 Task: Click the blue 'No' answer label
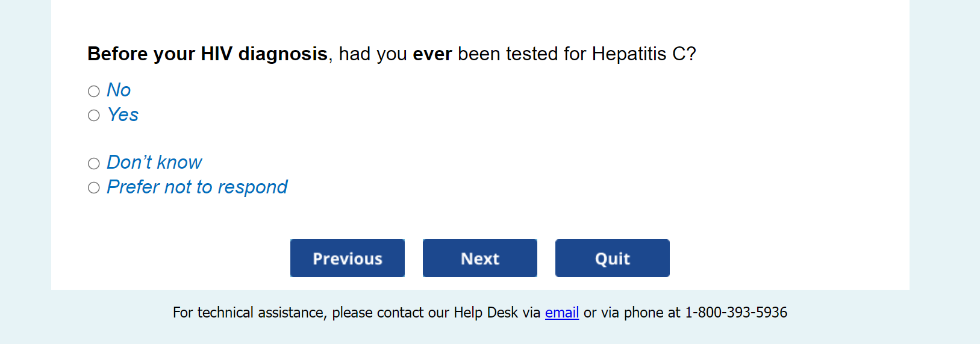119,90
